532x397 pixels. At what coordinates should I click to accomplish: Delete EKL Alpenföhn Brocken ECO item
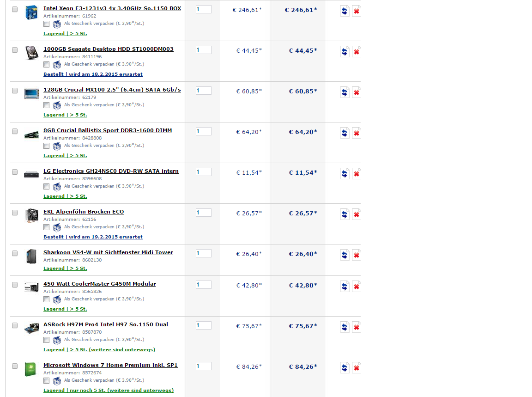356,214
